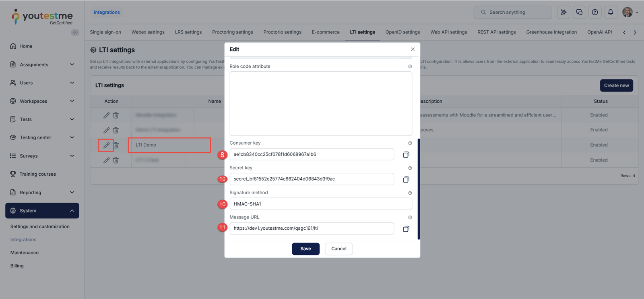Open the Proctoring settings tab
The width and height of the screenshot is (644, 299).
(x=233, y=32)
